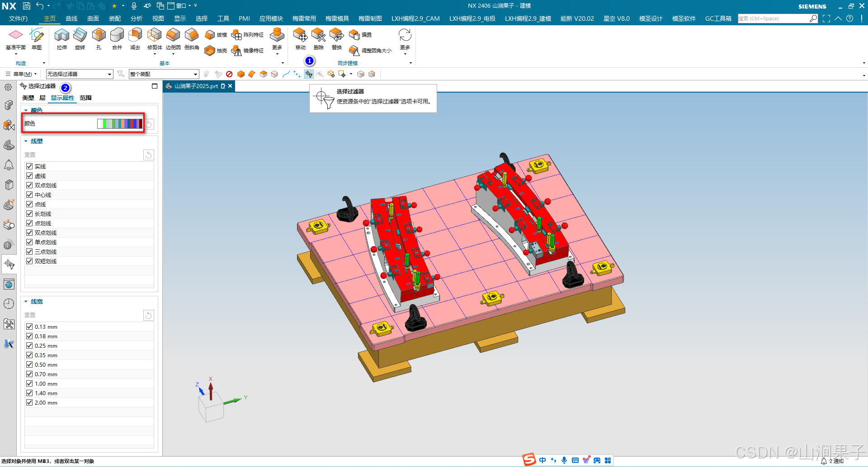Toggle the 2.00 mm line width checkbox
Viewport: 868px width, 467px height.
(29, 402)
